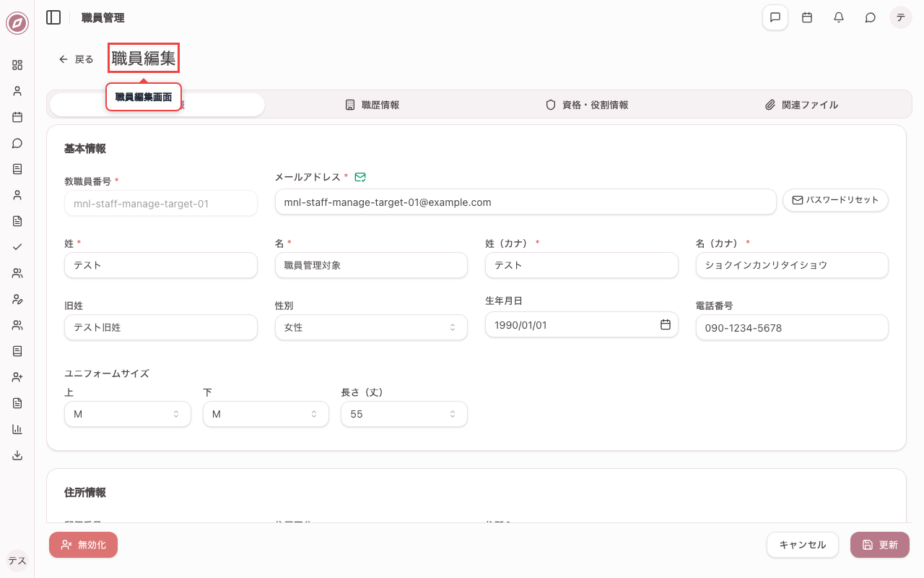The width and height of the screenshot is (924, 578).
Task: Switch to the 職歴情報 tab
Action: 372,105
